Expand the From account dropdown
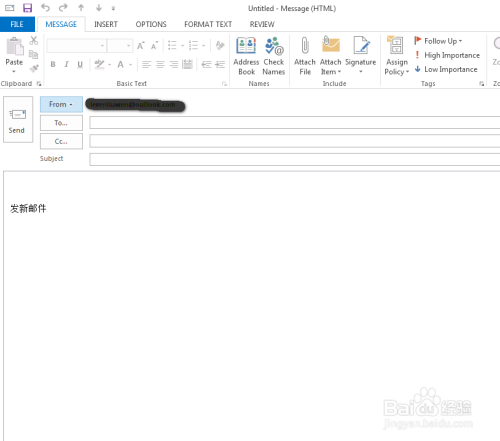Viewport: 500px width, 441px height. [61, 104]
